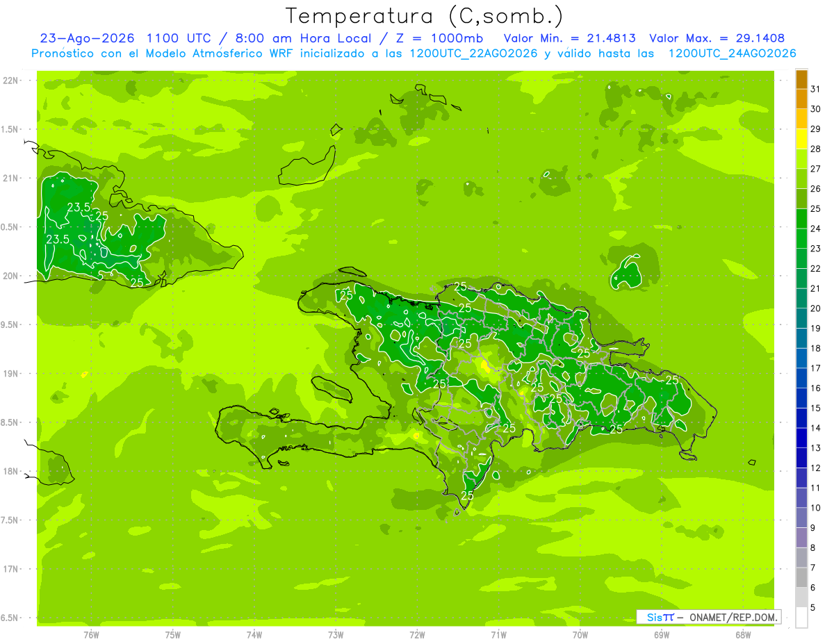Image resolution: width=834 pixels, height=644 pixels.
Task: Click the deep blue legend swatch between 12 and 13
Action: click(801, 458)
